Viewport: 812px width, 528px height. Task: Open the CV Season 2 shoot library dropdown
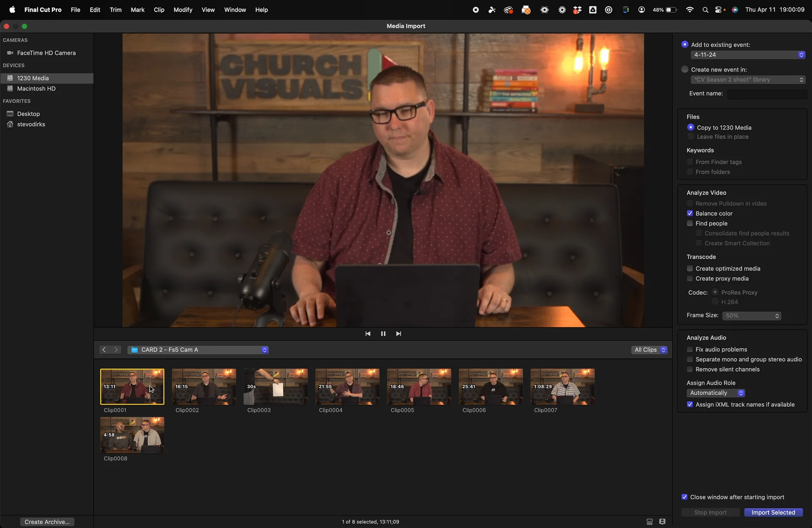click(x=748, y=80)
